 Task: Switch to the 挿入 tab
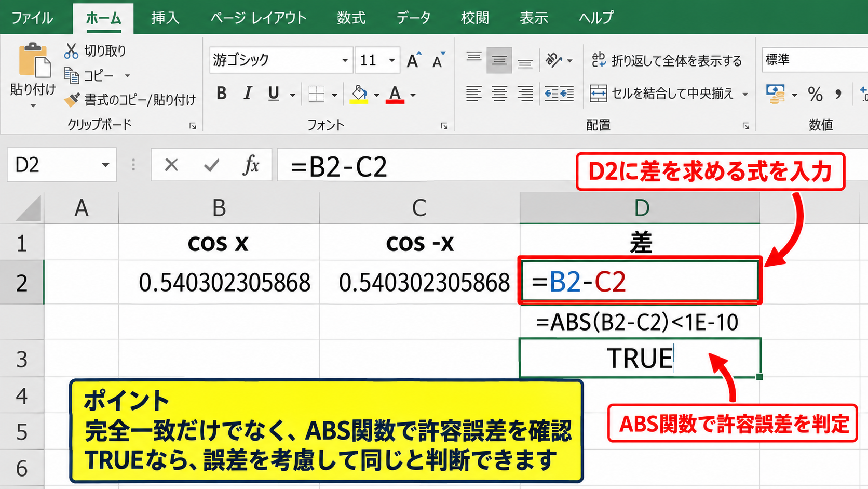(x=165, y=18)
